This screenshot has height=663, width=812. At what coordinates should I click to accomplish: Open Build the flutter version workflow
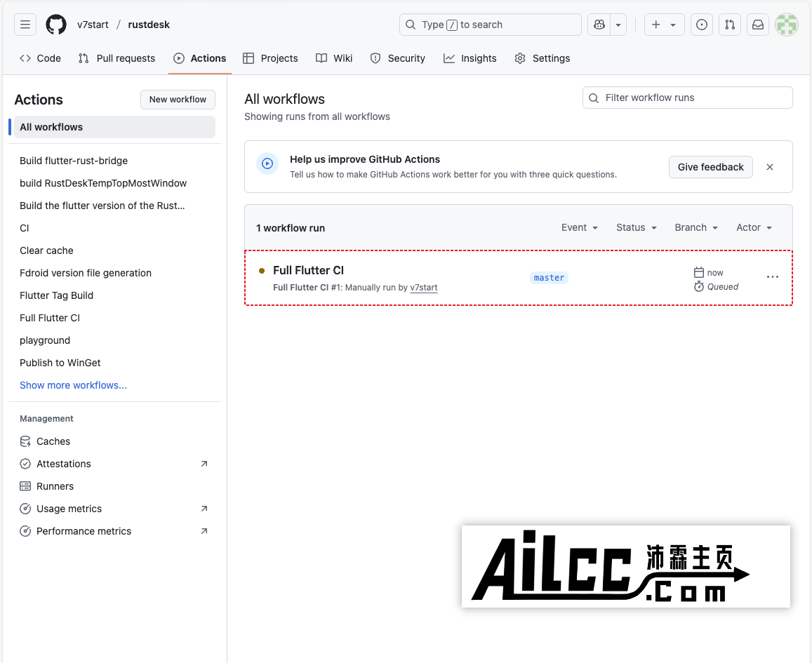pyautogui.click(x=102, y=206)
